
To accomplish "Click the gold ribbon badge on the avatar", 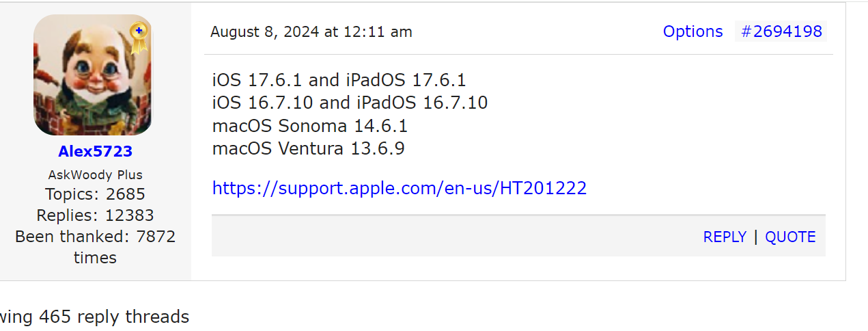I will tap(139, 37).
